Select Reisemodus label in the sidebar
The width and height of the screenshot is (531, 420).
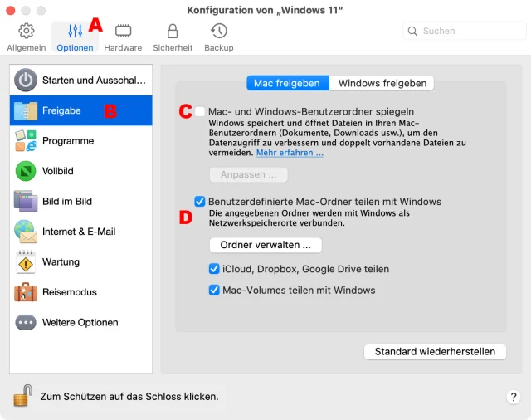click(x=70, y=292)
